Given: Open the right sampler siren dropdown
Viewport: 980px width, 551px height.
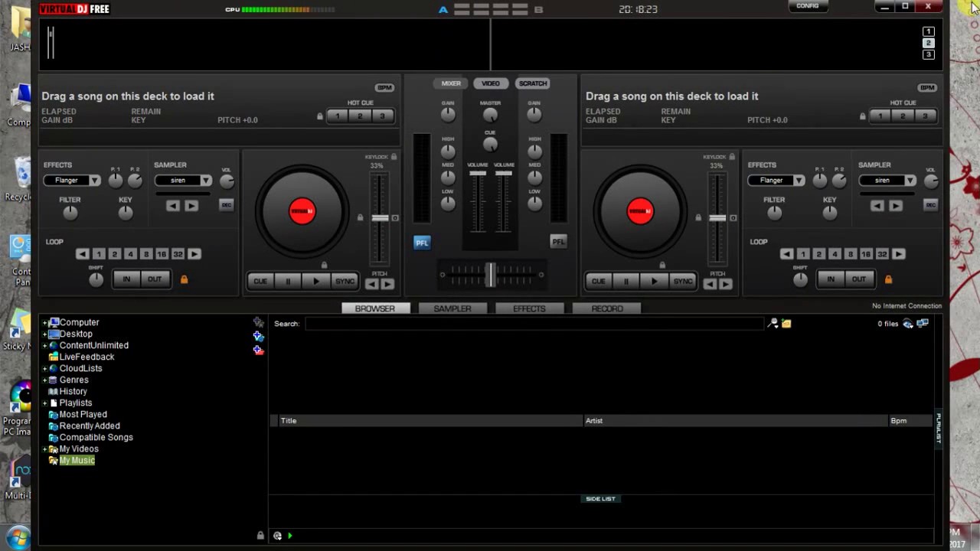Looking at the screenshot, I should (910, 181).
